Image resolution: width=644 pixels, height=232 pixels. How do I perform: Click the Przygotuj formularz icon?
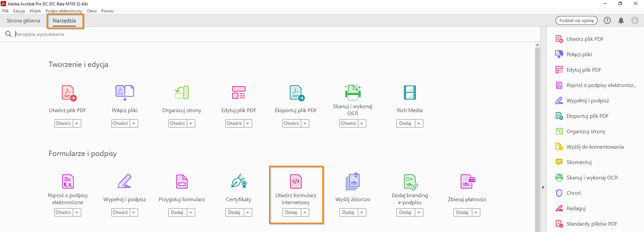click(182, 181)
